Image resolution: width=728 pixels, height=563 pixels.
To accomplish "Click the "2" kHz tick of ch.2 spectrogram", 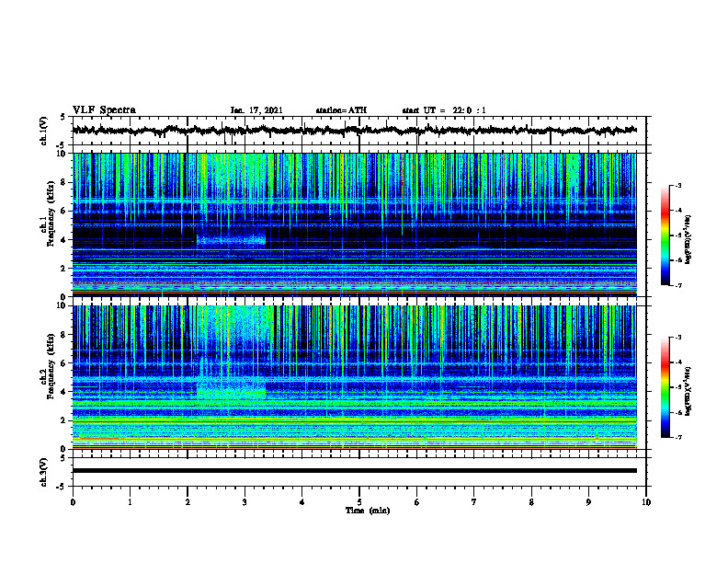I will [65, 420].
